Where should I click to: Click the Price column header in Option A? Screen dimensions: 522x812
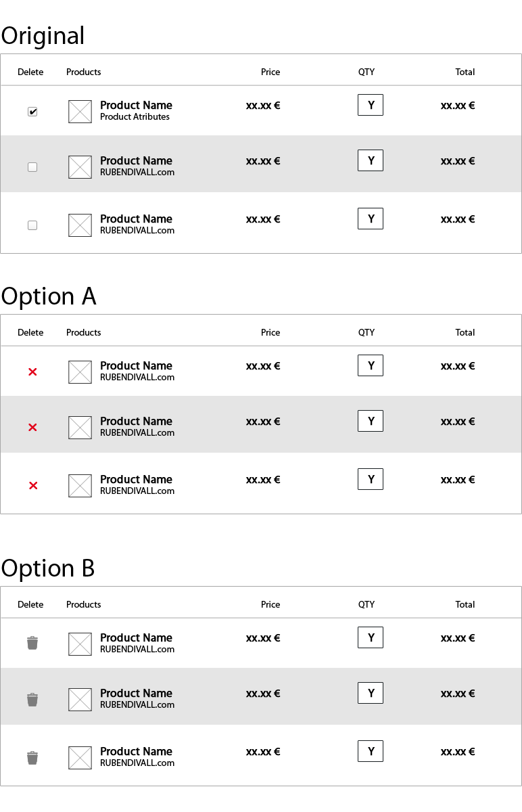270,332
